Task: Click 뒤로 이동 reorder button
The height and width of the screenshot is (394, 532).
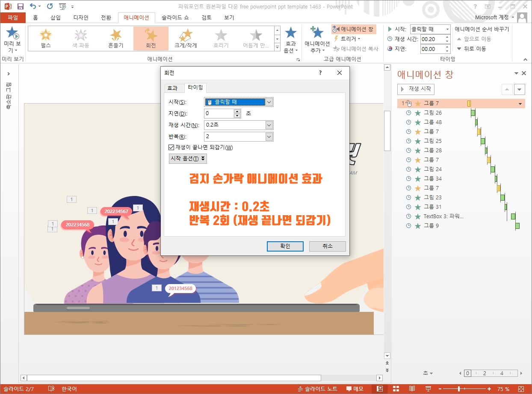Action: (x=471, y=49)
